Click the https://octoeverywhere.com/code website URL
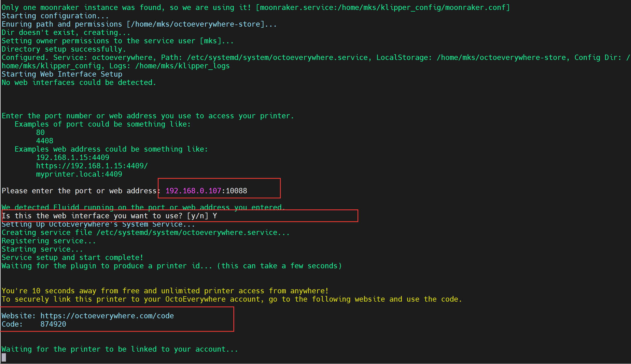Image resolution: width=631 pixels, height=364 pixels. (107, 316)
